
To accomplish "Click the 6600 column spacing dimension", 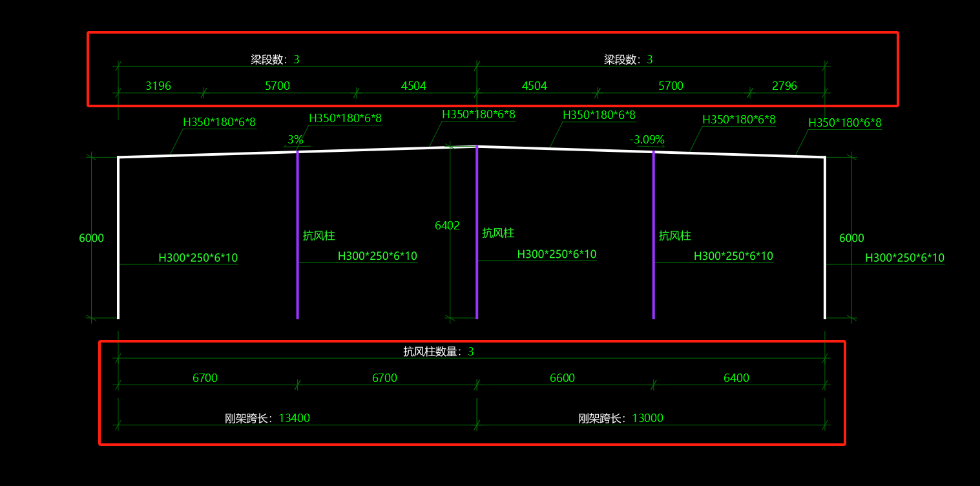I will [562, 378].
